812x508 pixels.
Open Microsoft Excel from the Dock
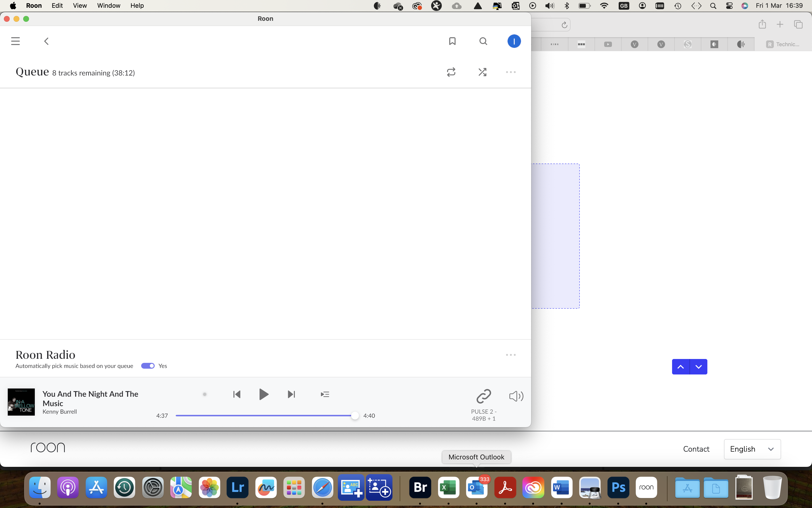[449, 487]
